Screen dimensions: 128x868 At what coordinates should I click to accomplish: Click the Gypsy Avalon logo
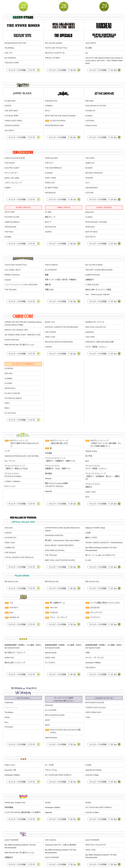point(23,435)
